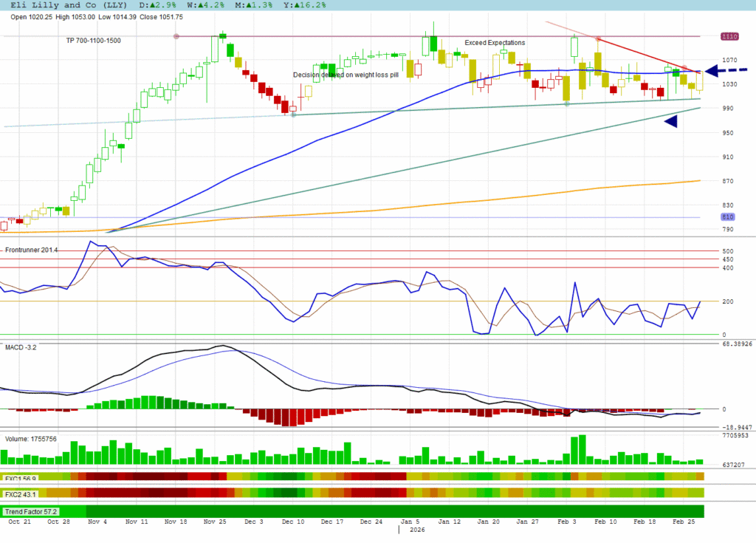
Task: Click the FXC2 43.1 heat strip label
Action: point(21,494)
